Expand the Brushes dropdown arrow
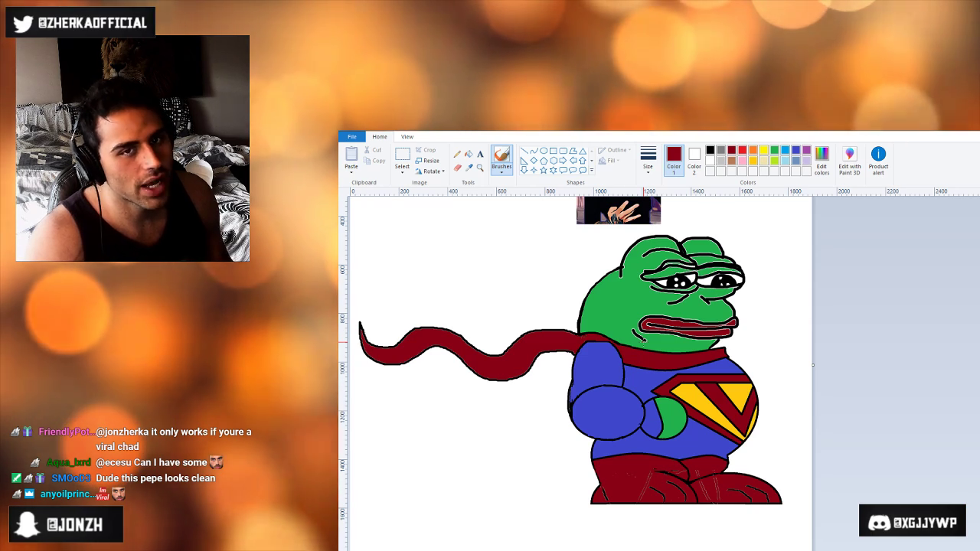 (x=501, y=172)
